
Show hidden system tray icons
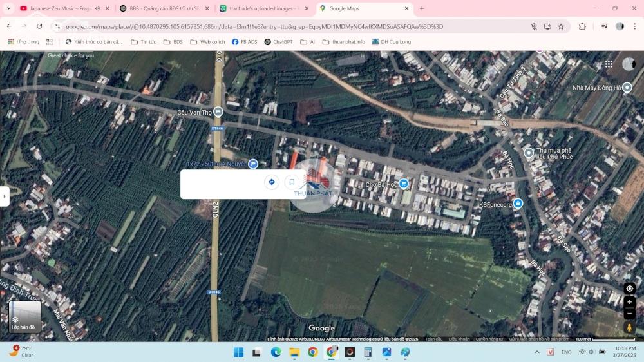(537, 352)
